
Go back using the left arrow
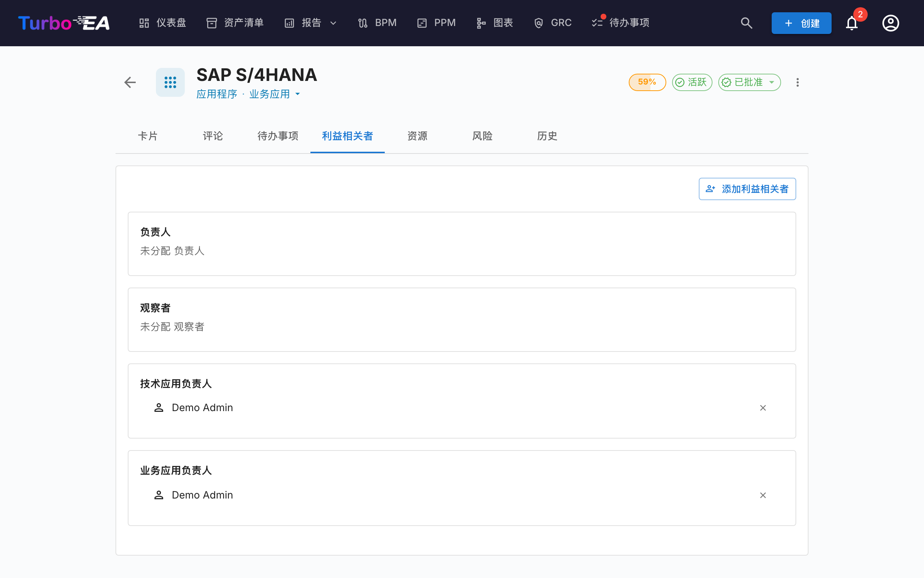coord(130,82)
